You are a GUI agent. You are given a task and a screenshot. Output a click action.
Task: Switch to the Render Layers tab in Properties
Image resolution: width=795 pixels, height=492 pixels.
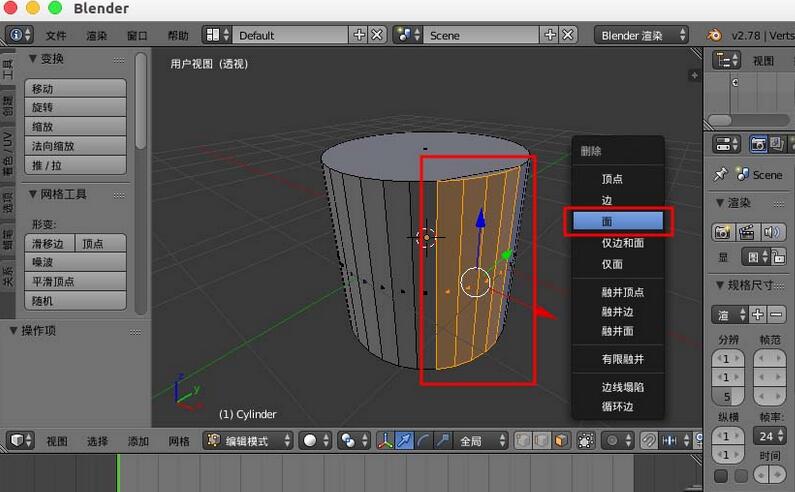776,145
